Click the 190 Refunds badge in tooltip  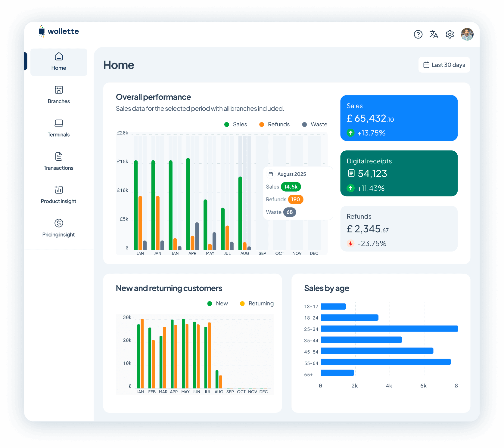click(x=295, y=199)
